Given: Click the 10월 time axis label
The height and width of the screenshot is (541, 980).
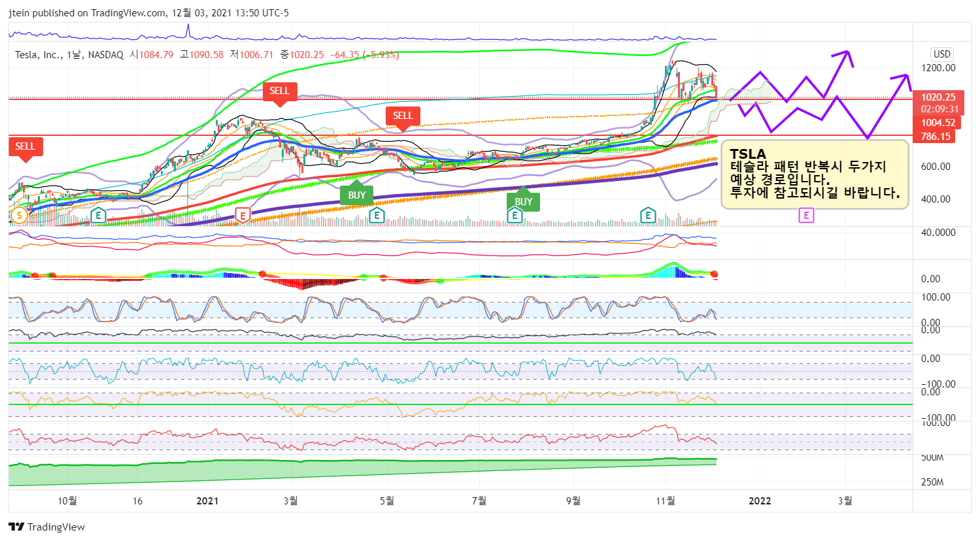Looking at the screenshot, I should pyautogui.click(x=67, y=500).
